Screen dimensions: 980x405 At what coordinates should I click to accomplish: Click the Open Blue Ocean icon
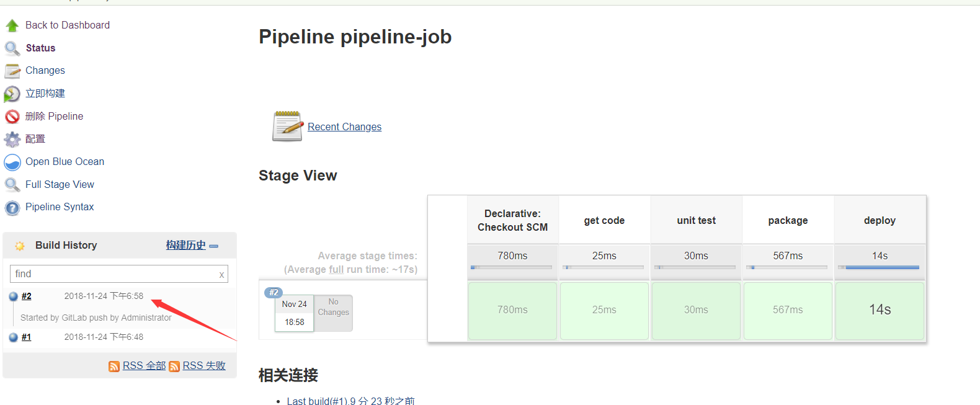click(x=12, y=162)
